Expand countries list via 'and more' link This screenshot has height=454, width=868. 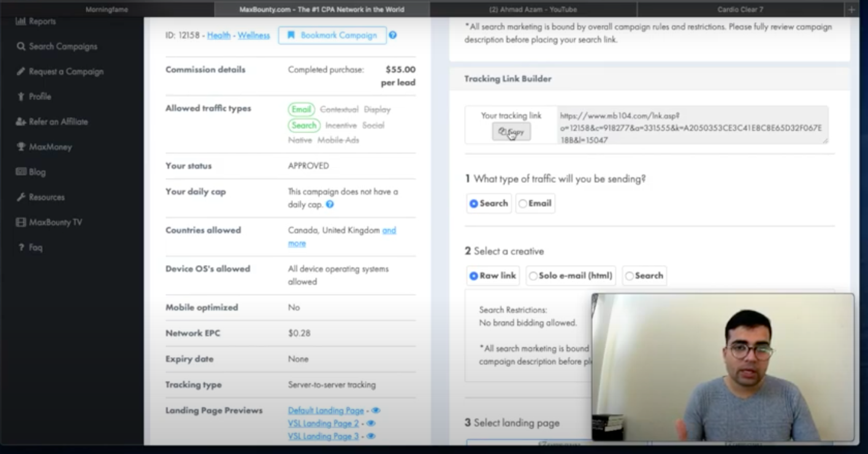click(389, 231)
